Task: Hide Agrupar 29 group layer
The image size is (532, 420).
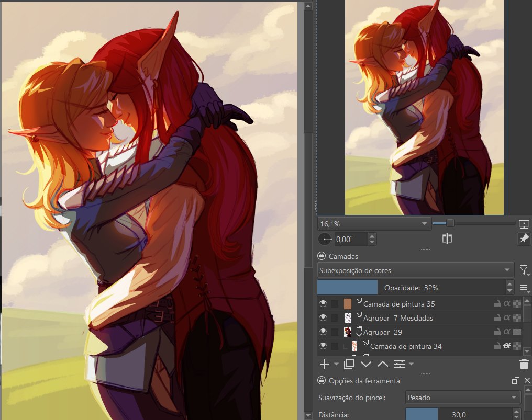Action: 323,332
